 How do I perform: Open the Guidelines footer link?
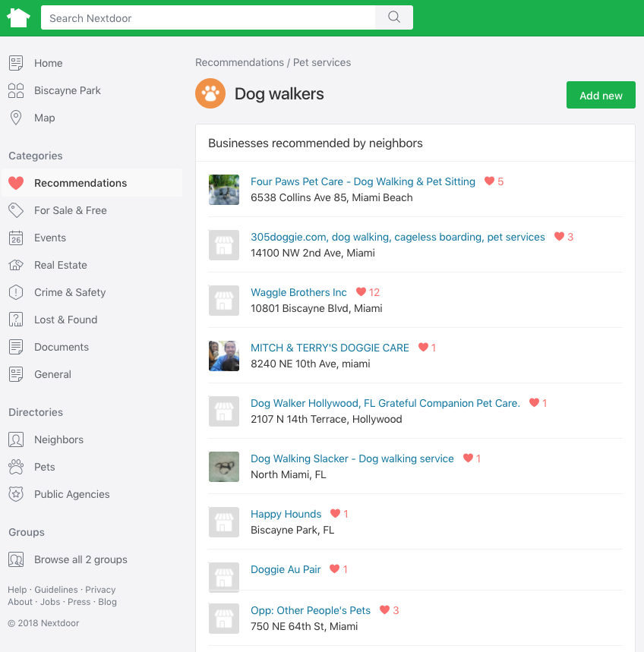[56, 590]
